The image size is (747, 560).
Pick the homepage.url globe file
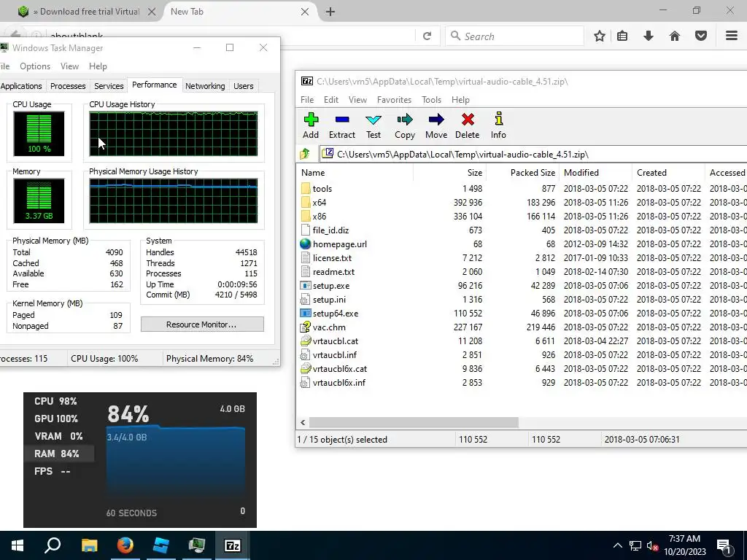[333, 244]
